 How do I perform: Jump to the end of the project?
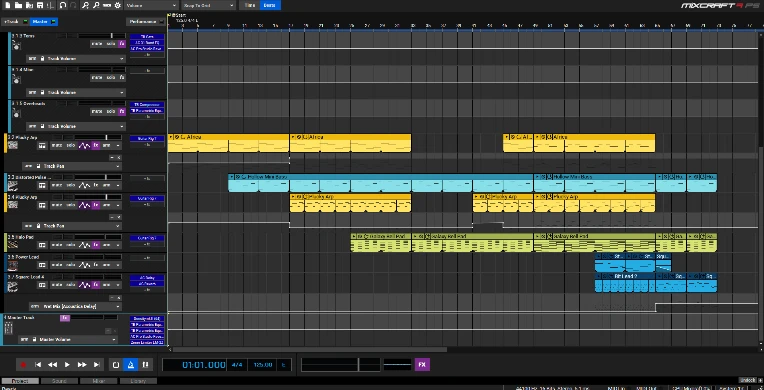point(96,365)
